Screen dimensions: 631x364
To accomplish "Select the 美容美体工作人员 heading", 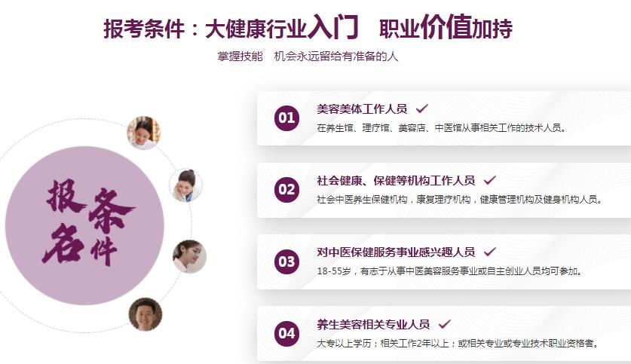I will click(362, 109).
